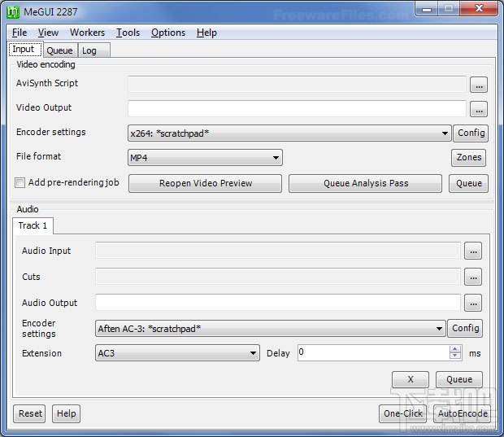The width and height of the screenshot is (504, 437).
Task: Close the MeGUI window
Action: (479, 8)
